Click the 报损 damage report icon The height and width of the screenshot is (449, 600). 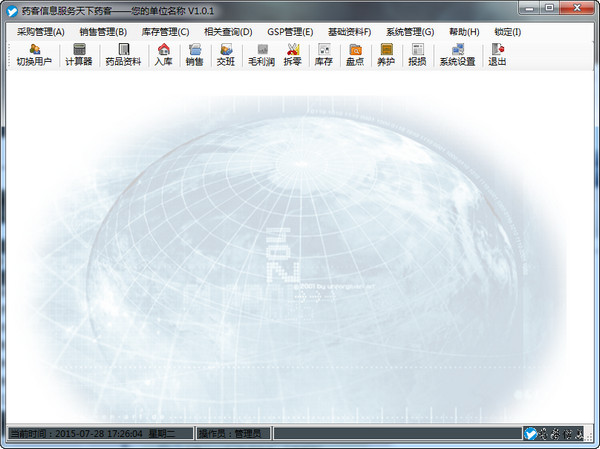point(417,55)
